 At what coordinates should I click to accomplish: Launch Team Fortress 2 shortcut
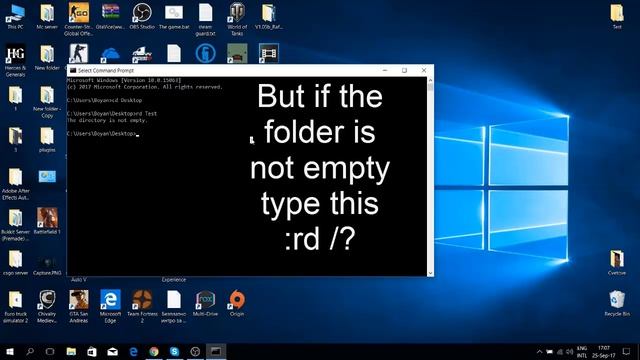coord(142,307)
